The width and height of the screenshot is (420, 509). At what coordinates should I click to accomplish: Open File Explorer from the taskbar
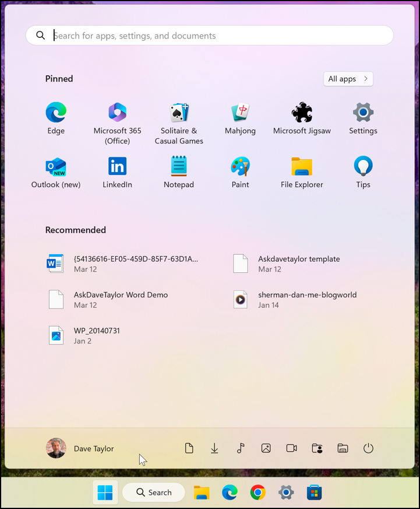pos(202,493)
